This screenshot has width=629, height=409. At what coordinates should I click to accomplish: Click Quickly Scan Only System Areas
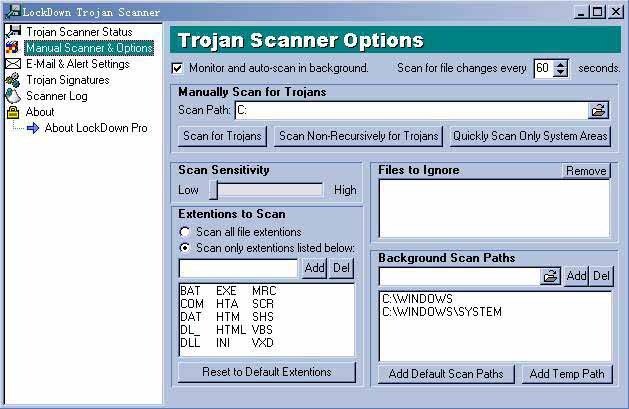529,136
